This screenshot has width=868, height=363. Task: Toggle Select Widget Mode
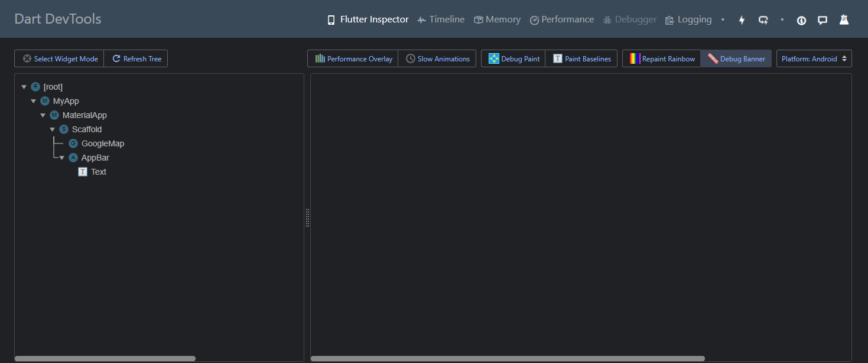[x=59, y=58]
